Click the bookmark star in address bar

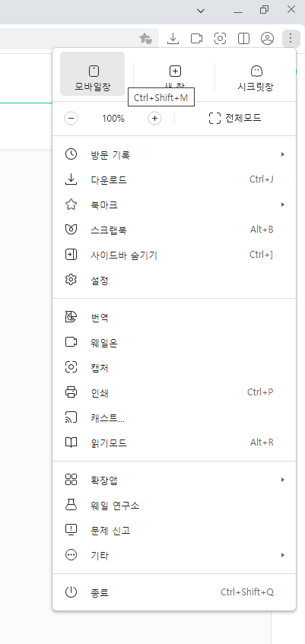146,39
